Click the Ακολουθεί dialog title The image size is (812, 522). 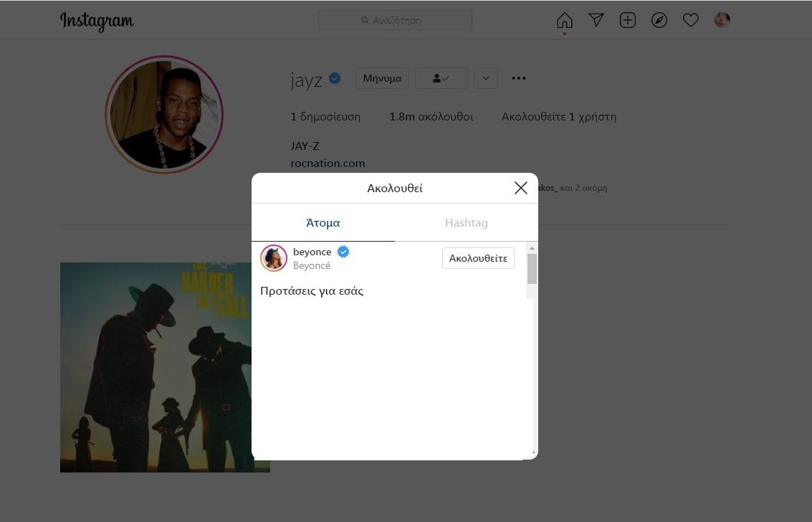pyautogui.click(x=395, y=188)
